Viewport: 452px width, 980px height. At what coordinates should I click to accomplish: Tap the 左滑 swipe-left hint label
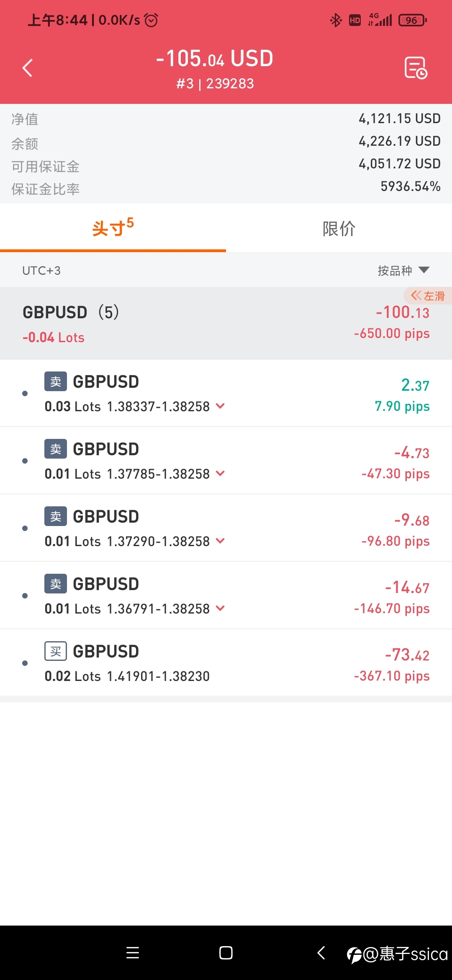(428, 296)
